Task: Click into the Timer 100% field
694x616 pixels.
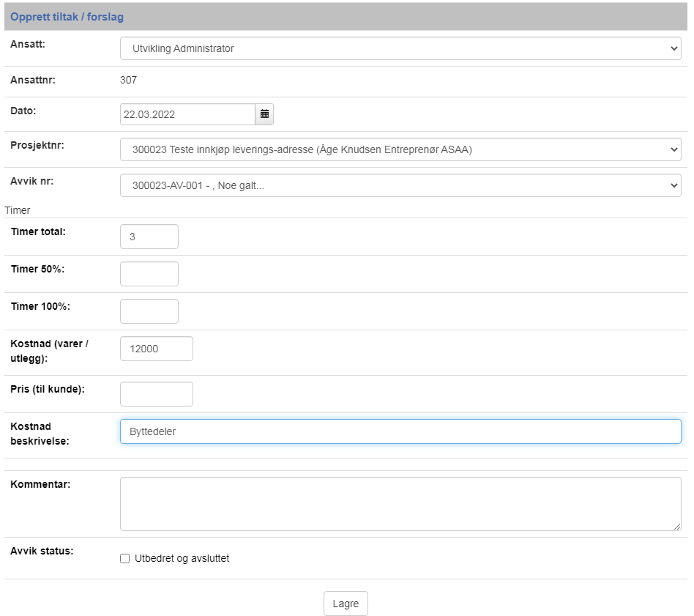Action: pos(149,311)
